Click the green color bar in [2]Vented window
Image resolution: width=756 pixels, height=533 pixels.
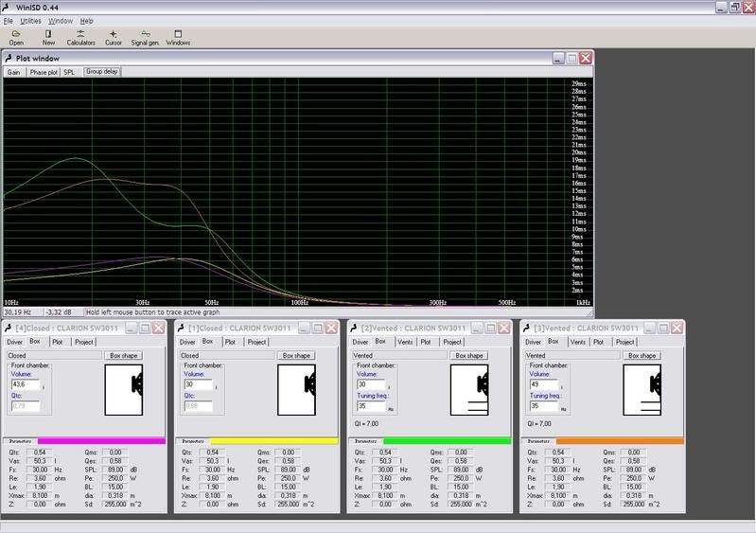(447, 441)
